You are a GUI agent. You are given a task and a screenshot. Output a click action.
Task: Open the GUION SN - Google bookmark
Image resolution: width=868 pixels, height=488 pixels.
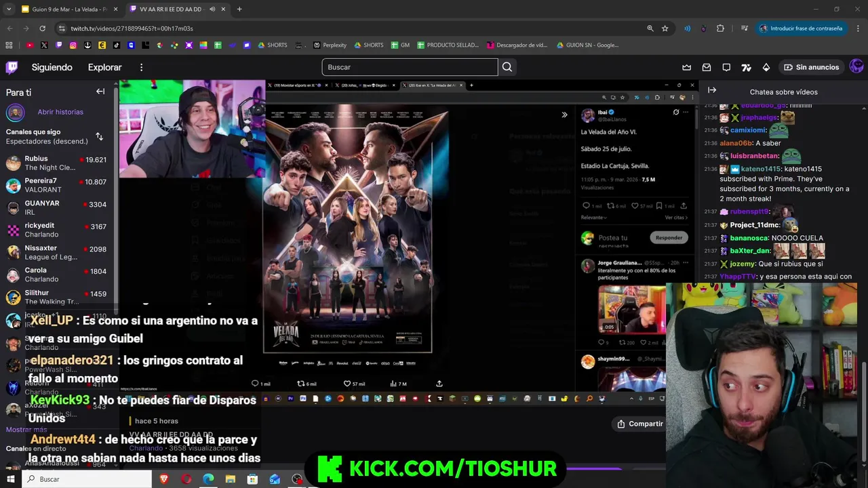587,45
